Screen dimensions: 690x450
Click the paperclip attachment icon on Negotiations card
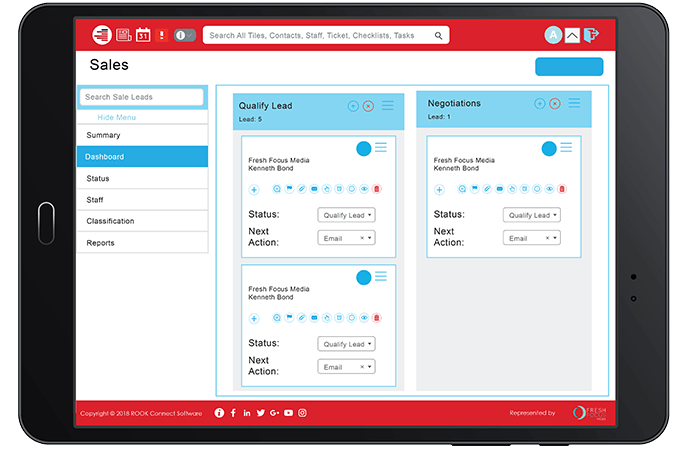point(487,188)
